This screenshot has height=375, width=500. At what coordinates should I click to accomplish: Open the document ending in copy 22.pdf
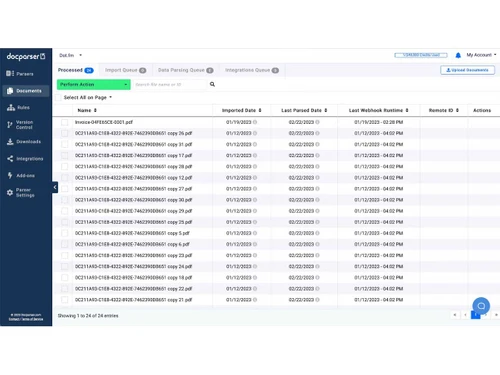pos(133,289)
